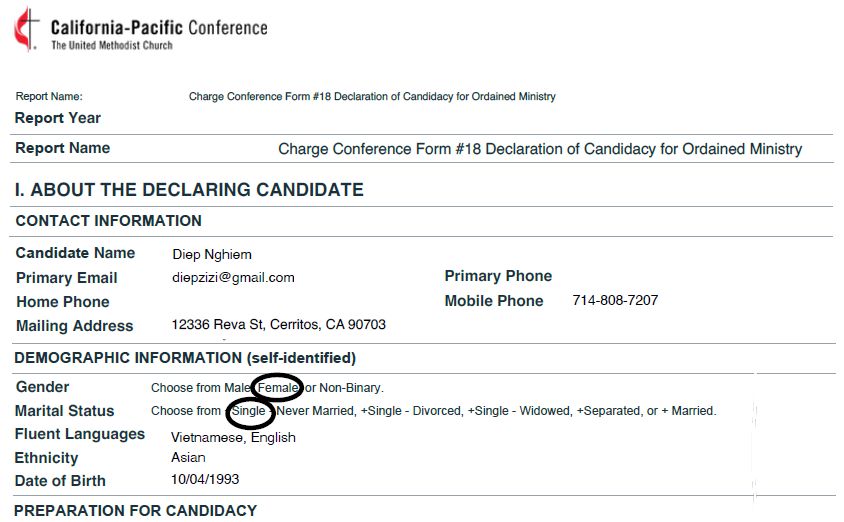The height and width of the screenshot is (522, 844).
Task: Click the Date of Birth value 10/04/1993
Action: pyautogui.click(x=205, y=479)
